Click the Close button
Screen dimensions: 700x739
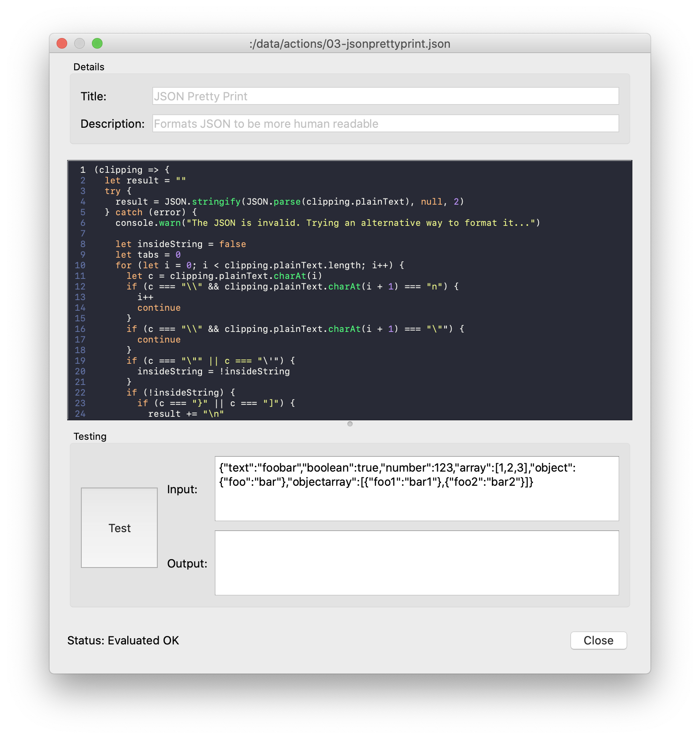click(598, 640)
